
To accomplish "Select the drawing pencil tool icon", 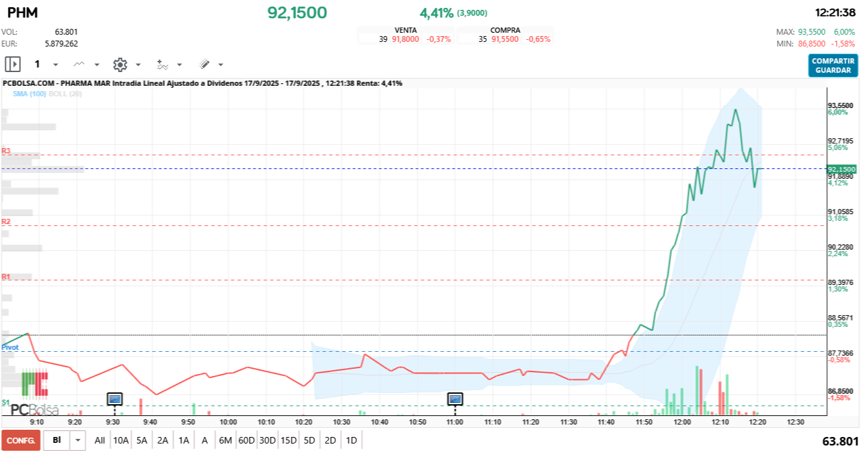I will [204, 64].
